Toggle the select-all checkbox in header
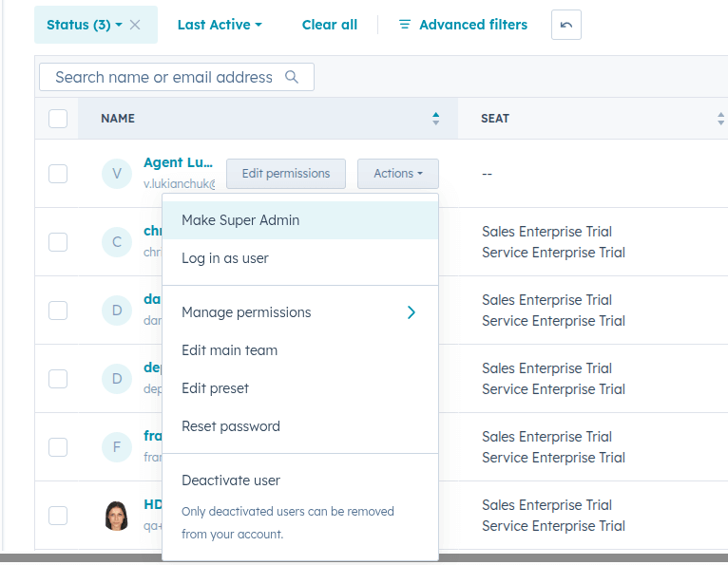This screenshot has height=565, width=728. click(58, 119)
